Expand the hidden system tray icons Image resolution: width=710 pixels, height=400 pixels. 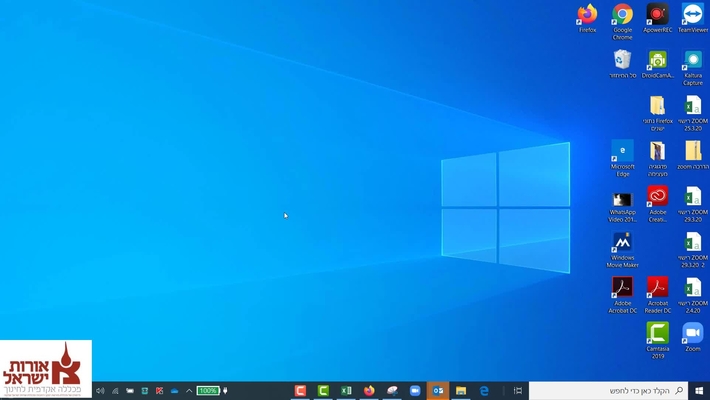[x=189, y=390]
